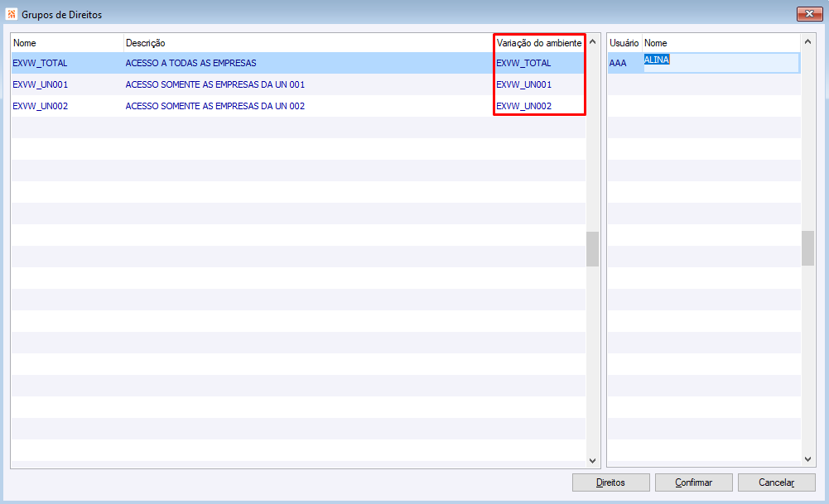This screenshot has width=829, height=504.
Task: Click groups list scrollbar up arrow
Action: [x=593, y=41]
